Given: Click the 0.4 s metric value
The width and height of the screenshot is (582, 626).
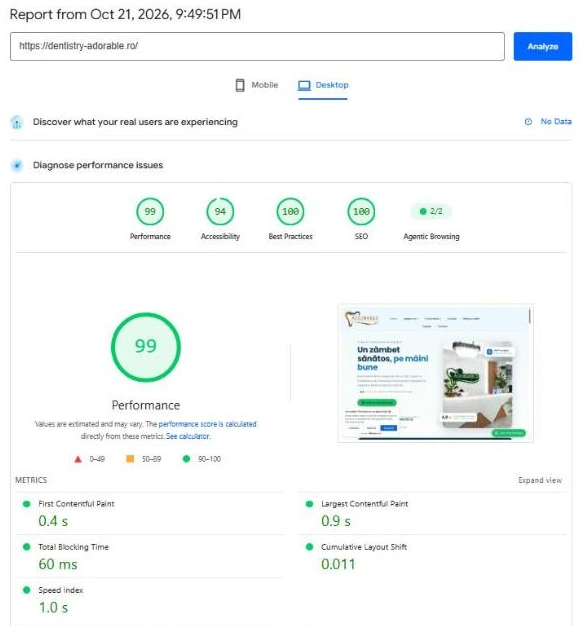Looking at the screenshot, I should click(x=53, y=521).
